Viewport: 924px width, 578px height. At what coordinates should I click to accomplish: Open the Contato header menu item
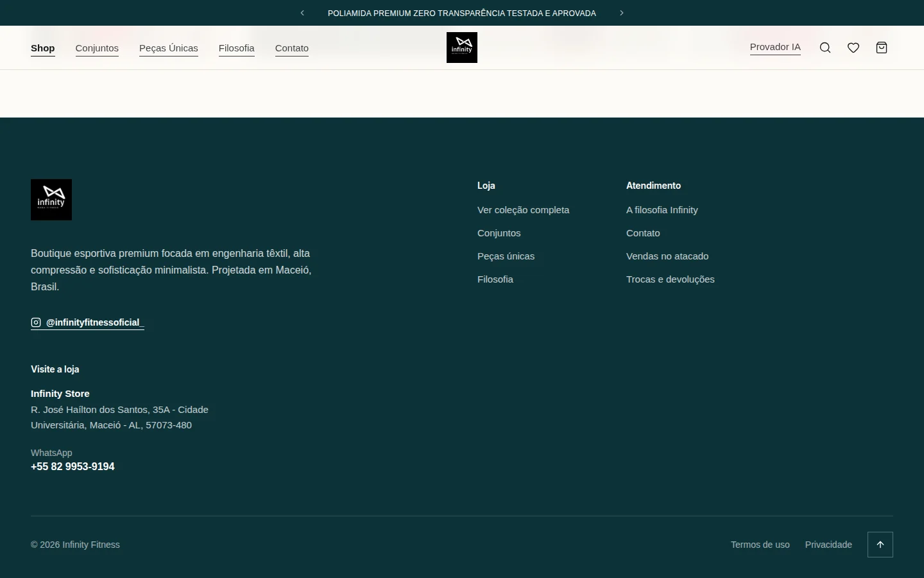(292, 48)
